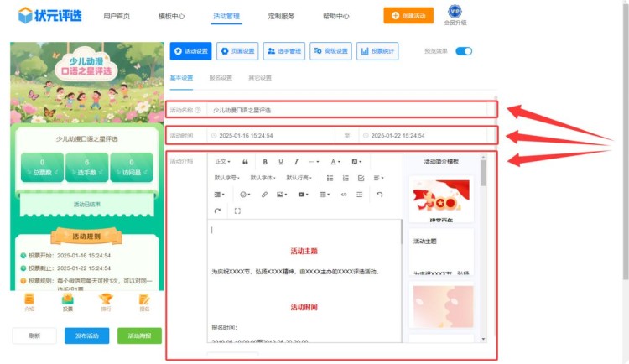Viewport: 629px width, 364px height.
Task: Open the 模板中心 menu item
Action: coord(171,16)
